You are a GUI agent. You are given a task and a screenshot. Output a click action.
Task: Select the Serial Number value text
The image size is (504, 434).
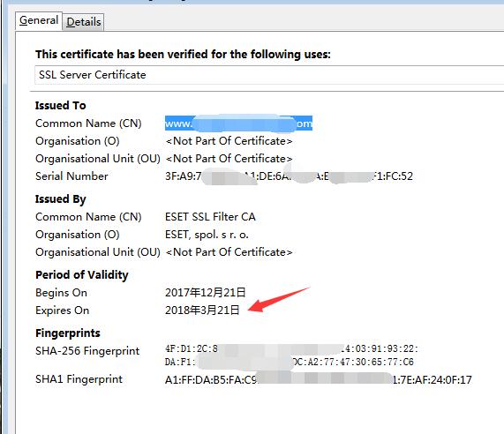[289, 176]
